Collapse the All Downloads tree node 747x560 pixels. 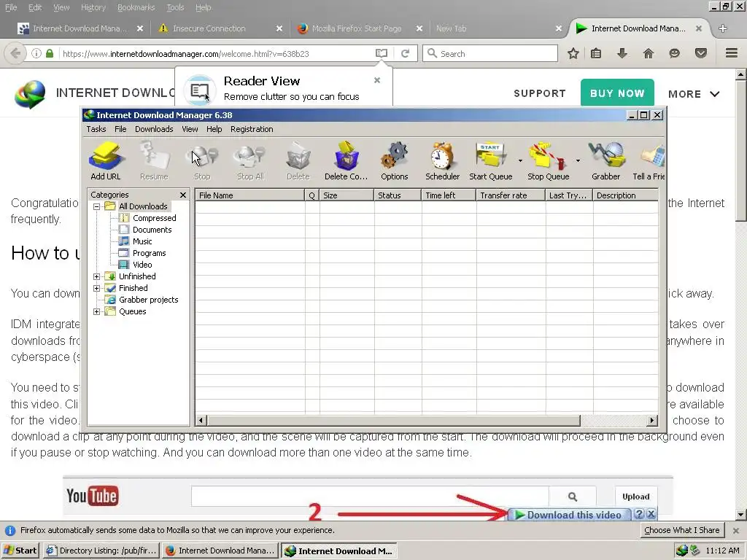coord(97,206)
